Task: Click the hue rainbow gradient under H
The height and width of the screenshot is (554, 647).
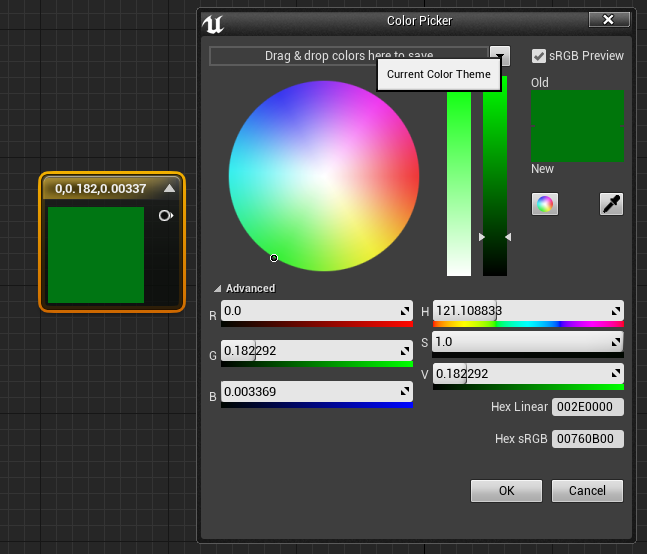Action: (528, 324)
